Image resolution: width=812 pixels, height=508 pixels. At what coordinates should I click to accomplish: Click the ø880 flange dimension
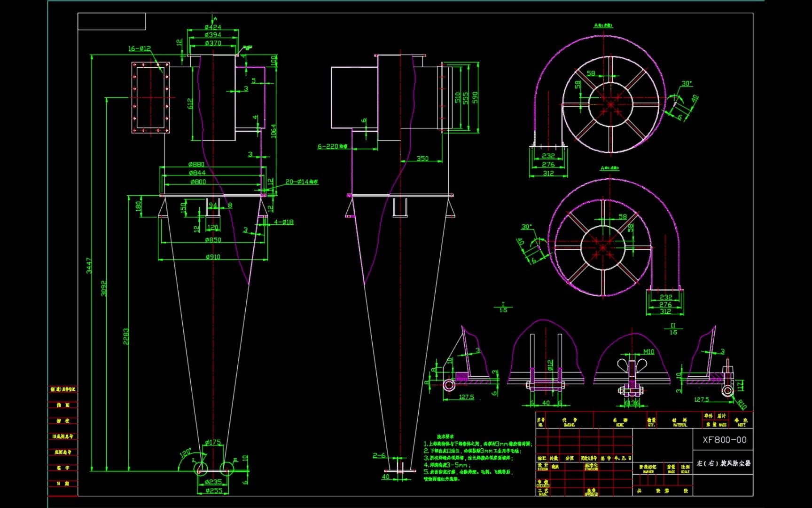pyautogui.click(x=196, y=164)
